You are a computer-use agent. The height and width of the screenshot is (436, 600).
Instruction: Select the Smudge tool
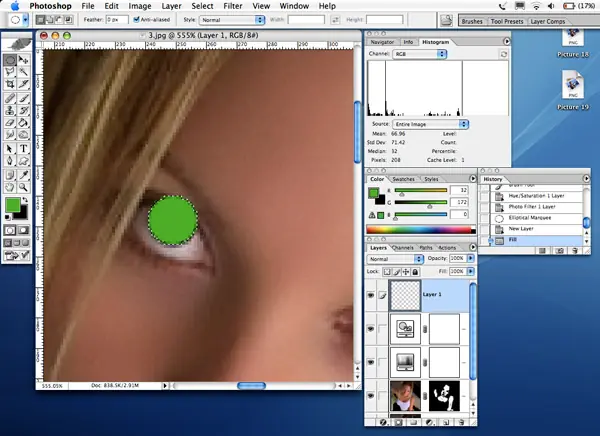pos(10,135)
